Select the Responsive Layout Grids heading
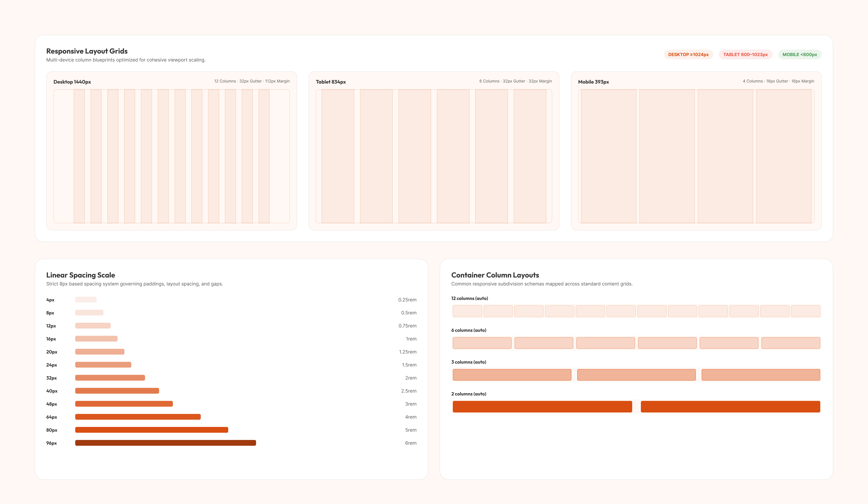 (87, 51)
